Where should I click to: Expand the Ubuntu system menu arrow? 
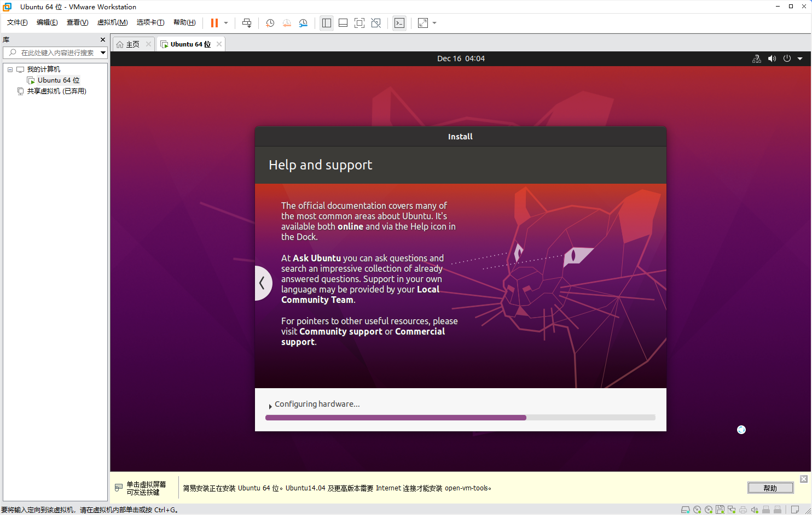click(x=800, y=58)
